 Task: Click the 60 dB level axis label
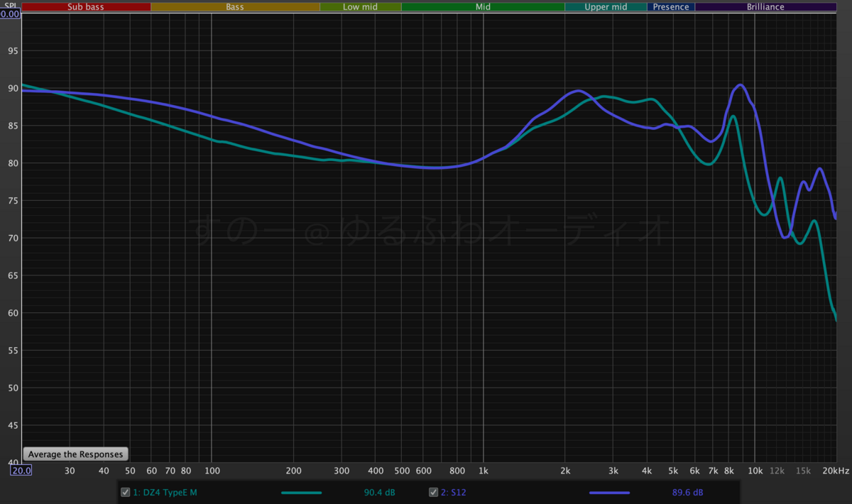[x=12, y=313]
